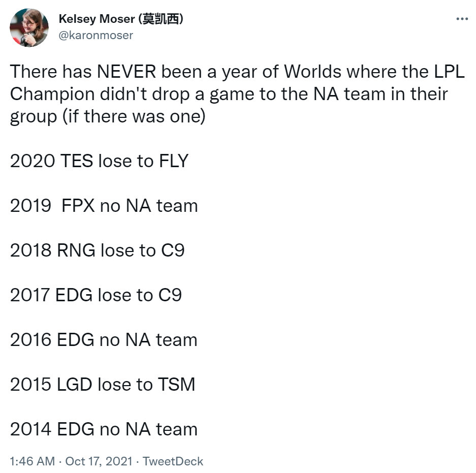This screenshot has width=476, height=473.
Task: Click the Oct 17, 2021 date
Action: click(x=99, y=461)
